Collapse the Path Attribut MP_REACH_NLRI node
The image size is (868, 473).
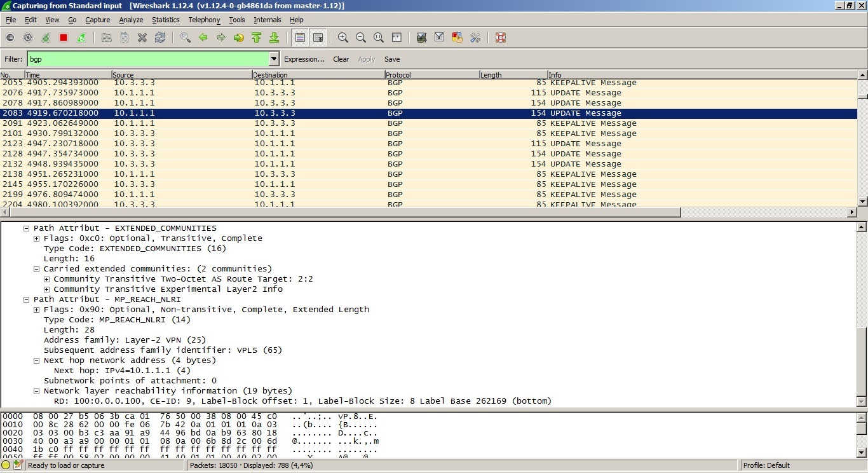click(x=27, y=299)
